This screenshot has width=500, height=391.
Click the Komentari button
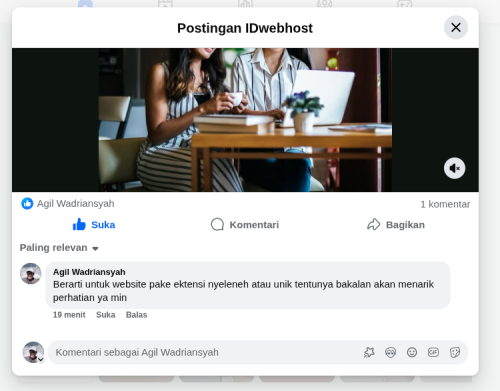pyautogui.click(x=245, y=225)
